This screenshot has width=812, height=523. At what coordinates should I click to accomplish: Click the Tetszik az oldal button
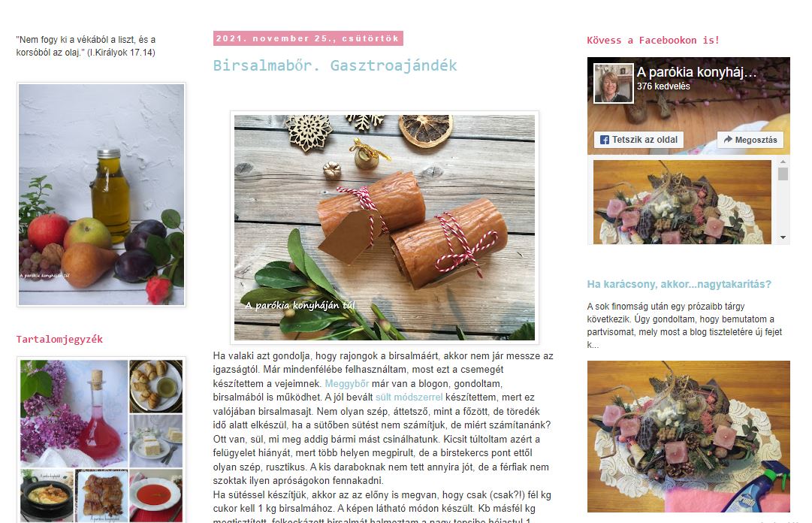point(638,140)
